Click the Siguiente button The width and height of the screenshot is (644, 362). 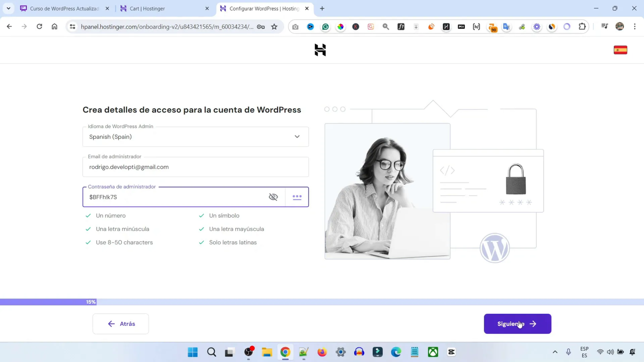(x=518, y=324)
